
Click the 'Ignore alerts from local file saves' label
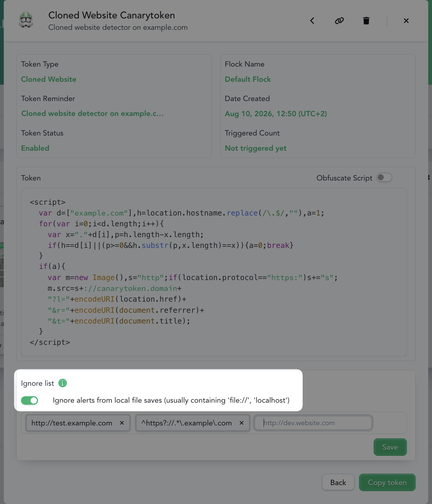tap(171, 400)
